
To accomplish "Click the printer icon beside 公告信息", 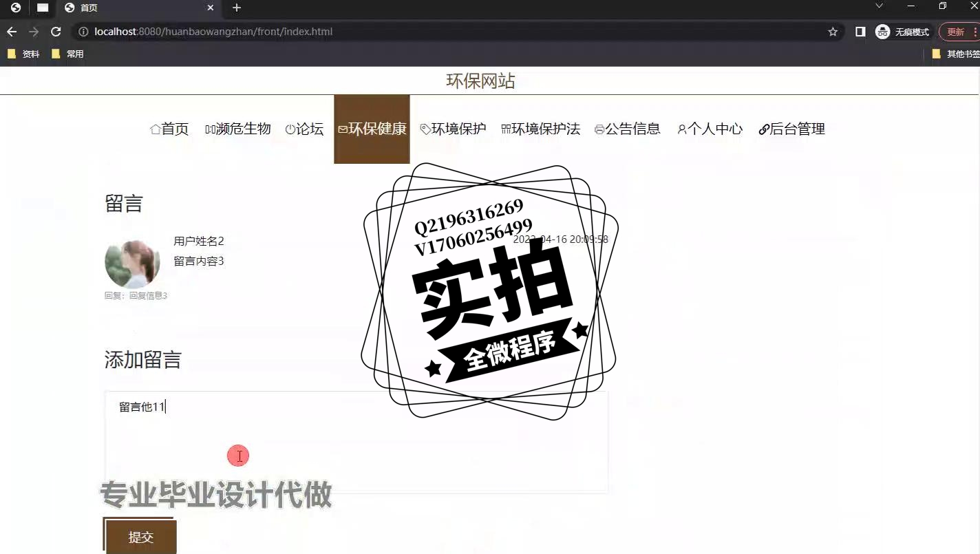I will tap(599, 129).
